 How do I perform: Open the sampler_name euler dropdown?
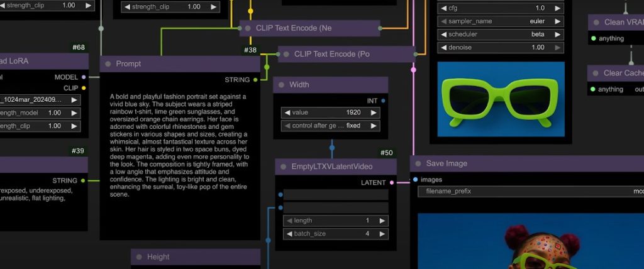tap(501, 21)
